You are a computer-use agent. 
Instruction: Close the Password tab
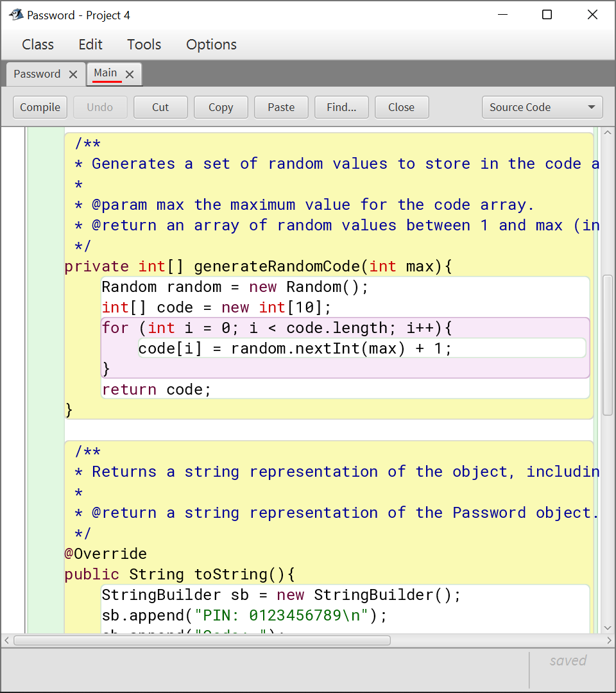73,74
